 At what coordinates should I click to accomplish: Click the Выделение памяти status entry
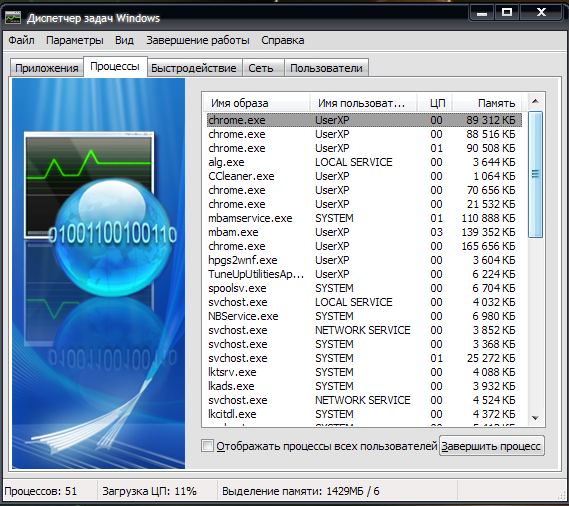click(300, 491)
